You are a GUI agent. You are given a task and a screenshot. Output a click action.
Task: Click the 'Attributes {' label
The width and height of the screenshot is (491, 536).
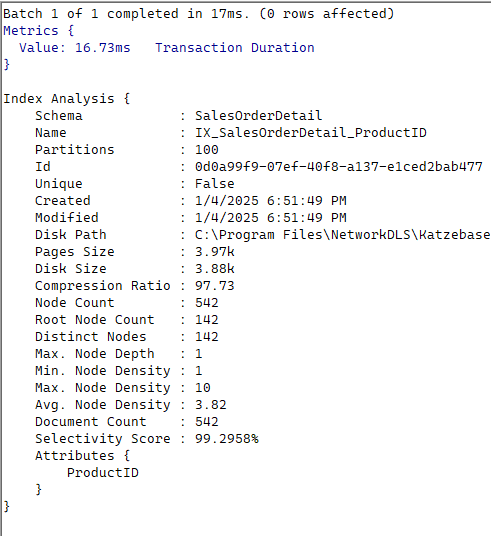tap(82, 456)
